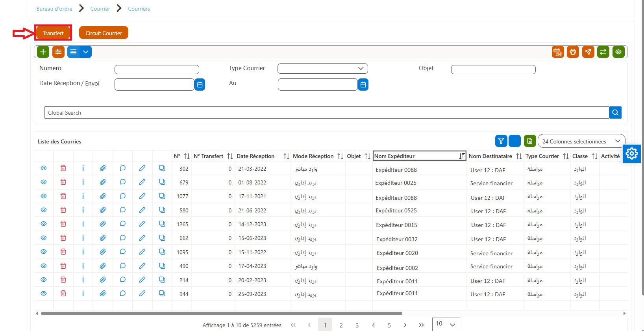Click the Transfert button

tap(53, 33)
